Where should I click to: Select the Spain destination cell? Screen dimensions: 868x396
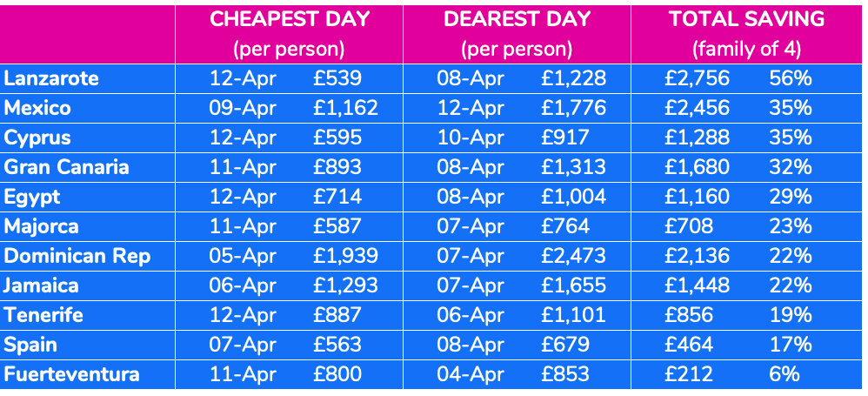pos(30,346)
